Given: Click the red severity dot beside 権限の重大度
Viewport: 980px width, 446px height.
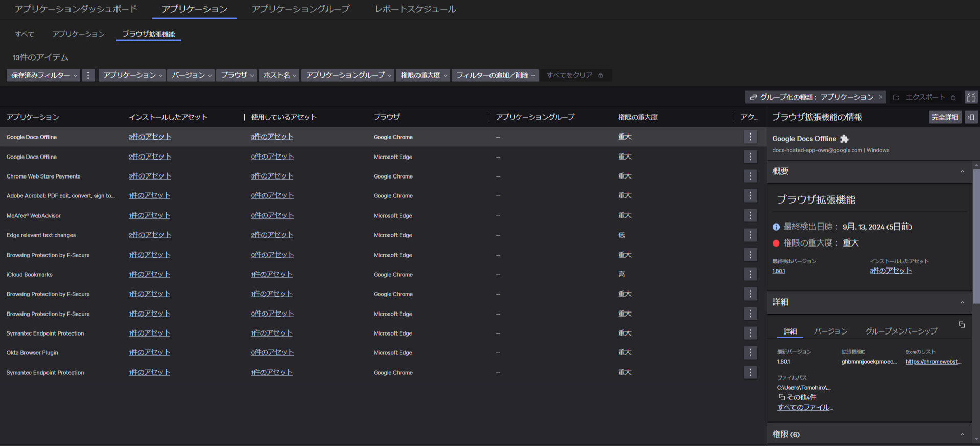Looking at the screenshot, I should point(776,243).
